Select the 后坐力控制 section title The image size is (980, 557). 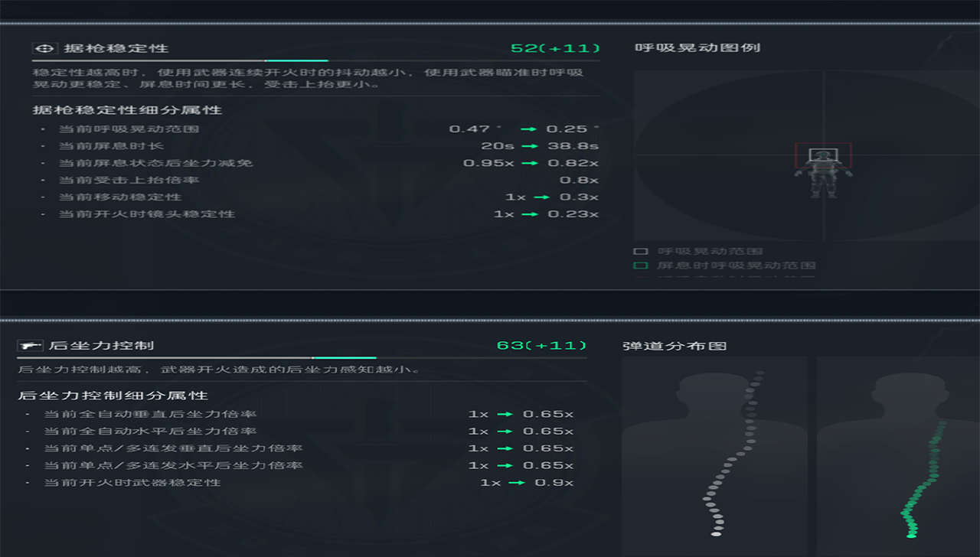(101, 346)
